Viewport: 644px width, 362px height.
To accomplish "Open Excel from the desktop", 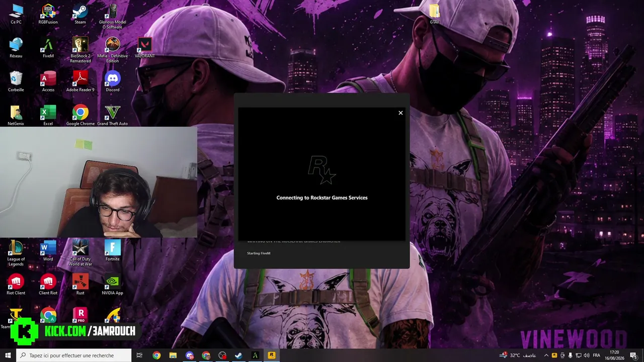I will 48,116.
